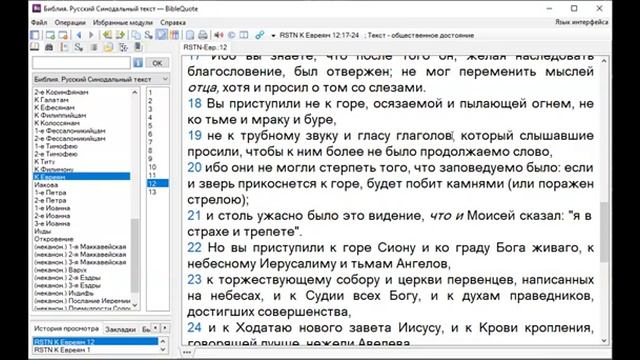Click the copy pages icon in toolbar
The height and width of the screenshot is (360, 640).
pyautogui.click(x=136, y=35)
